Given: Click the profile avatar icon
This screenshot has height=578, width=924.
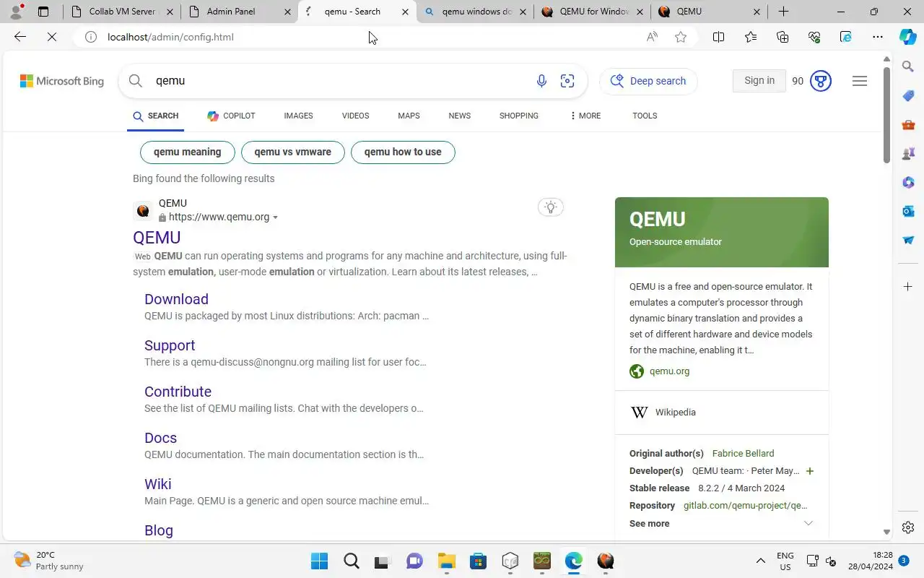Looking at the screenshot, I should (x=16, y=12).
